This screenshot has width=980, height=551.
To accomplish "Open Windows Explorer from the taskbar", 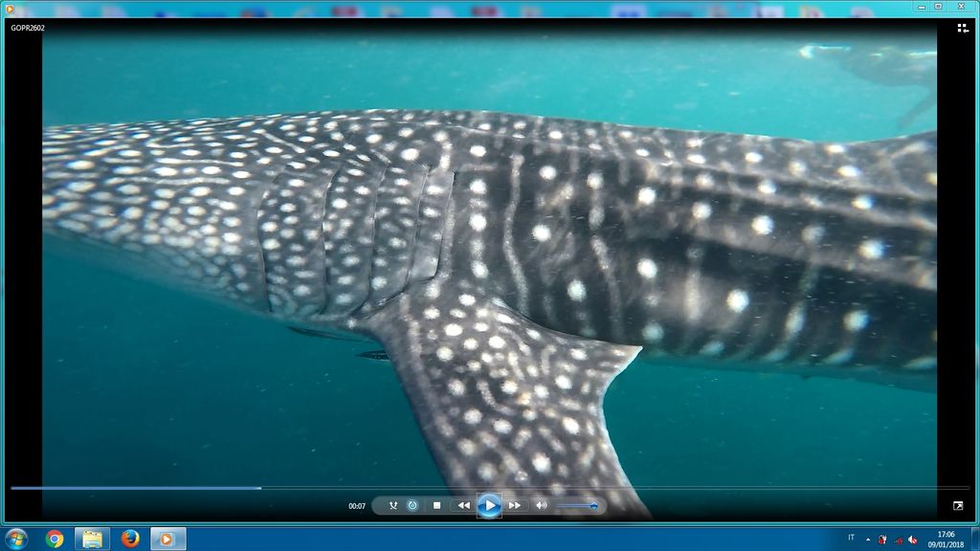I will 92,539.
